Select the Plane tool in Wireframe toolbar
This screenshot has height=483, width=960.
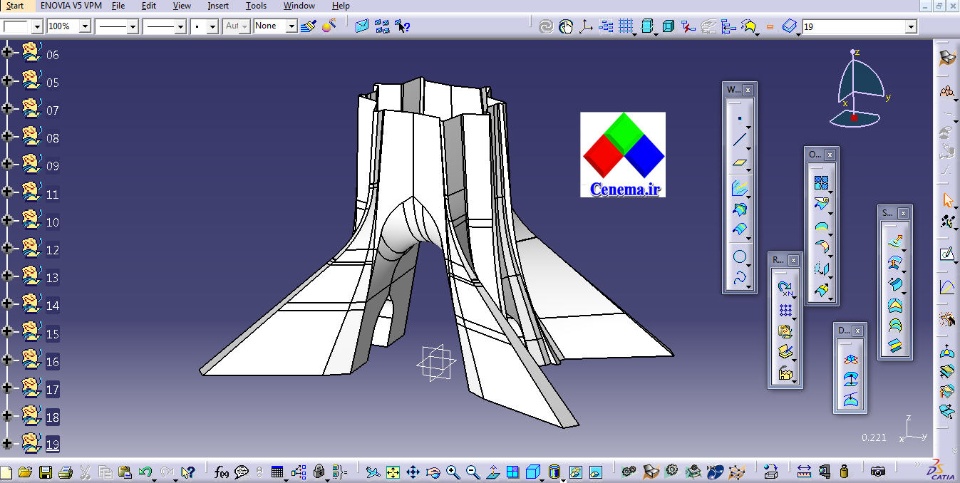pyautogui.click(x=739, y=163)
